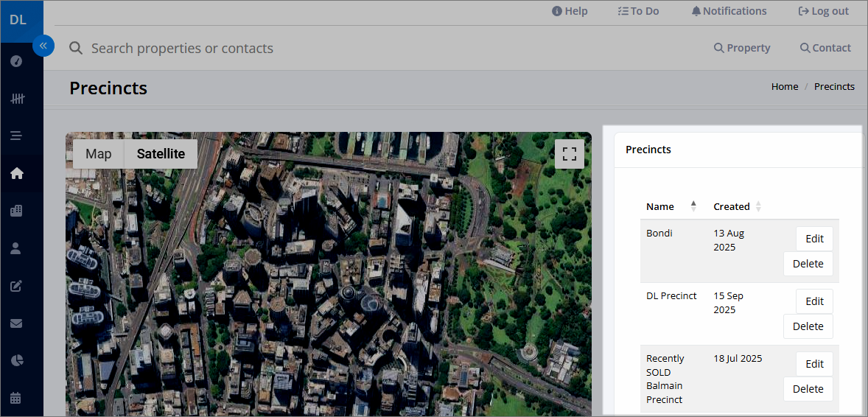Open the hamburger list menu icon
Screen dimensions: 868x417
coord(17,136)
